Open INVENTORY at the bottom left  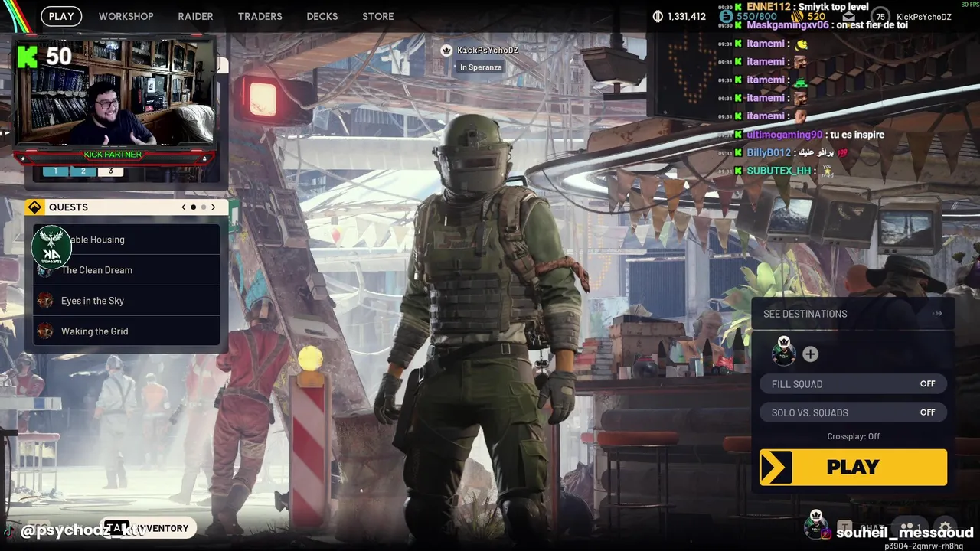147,528
